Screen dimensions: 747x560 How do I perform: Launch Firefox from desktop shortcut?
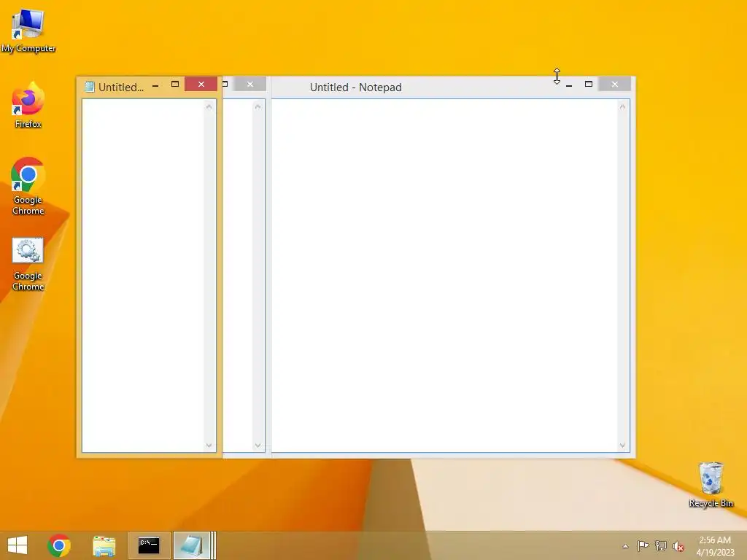pos(28,105)
